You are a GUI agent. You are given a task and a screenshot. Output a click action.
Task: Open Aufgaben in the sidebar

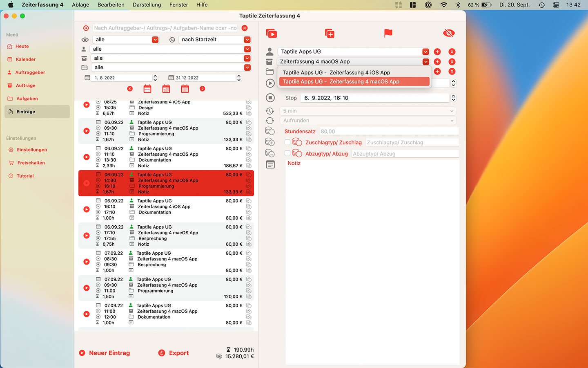[27, 99]
